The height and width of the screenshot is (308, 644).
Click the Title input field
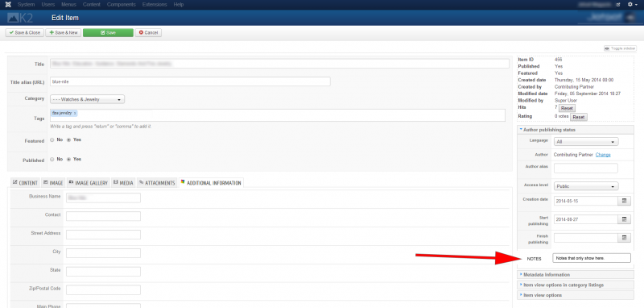coord(279,64)
